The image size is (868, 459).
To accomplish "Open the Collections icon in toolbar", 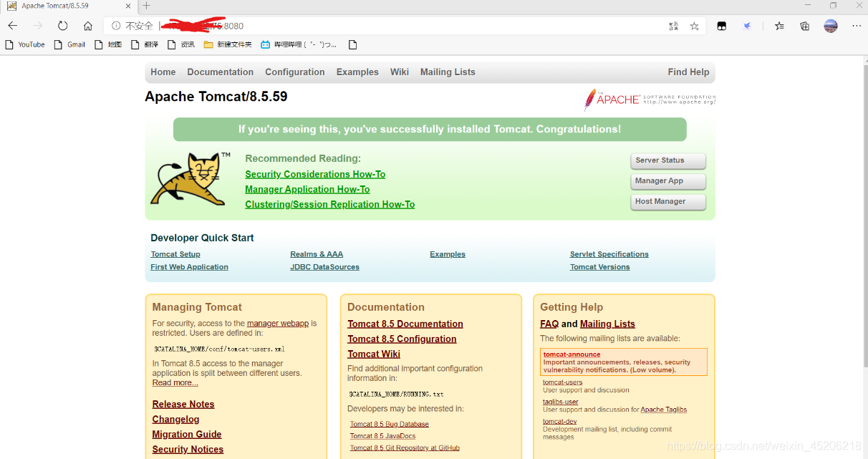I will [x=805, y=26].
